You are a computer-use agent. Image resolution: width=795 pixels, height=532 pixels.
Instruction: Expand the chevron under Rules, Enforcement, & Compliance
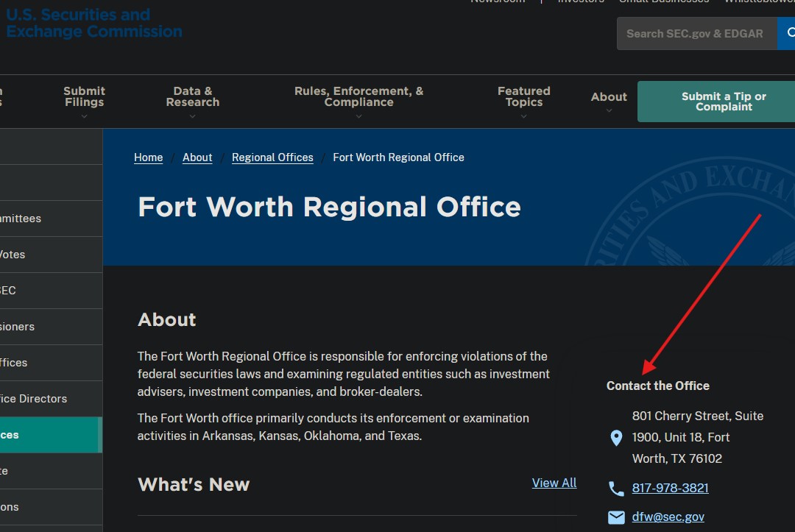[x=359, y=116]
